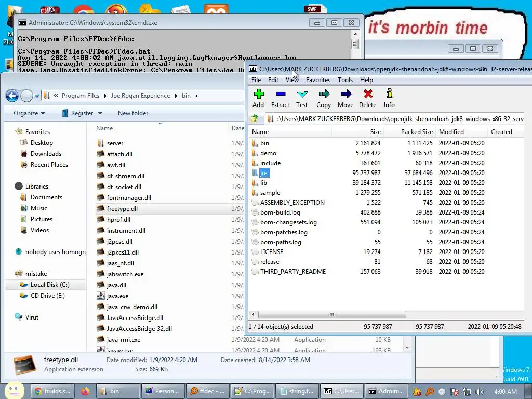Open Recent Places in navigation pane
The height and width of the screenshot is (399, 532).
[49, 165]
